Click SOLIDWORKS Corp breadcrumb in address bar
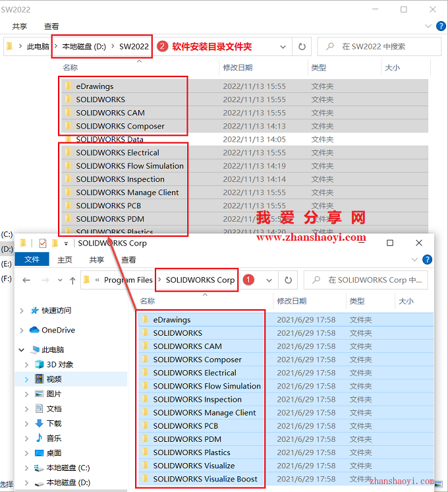Screen dimensions: 448x492 (200, 280)
